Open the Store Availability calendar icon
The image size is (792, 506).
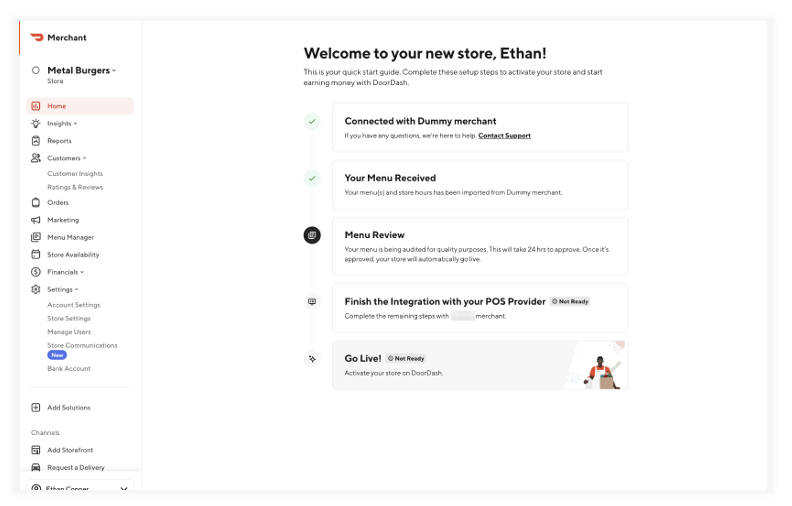click(36, 255)
